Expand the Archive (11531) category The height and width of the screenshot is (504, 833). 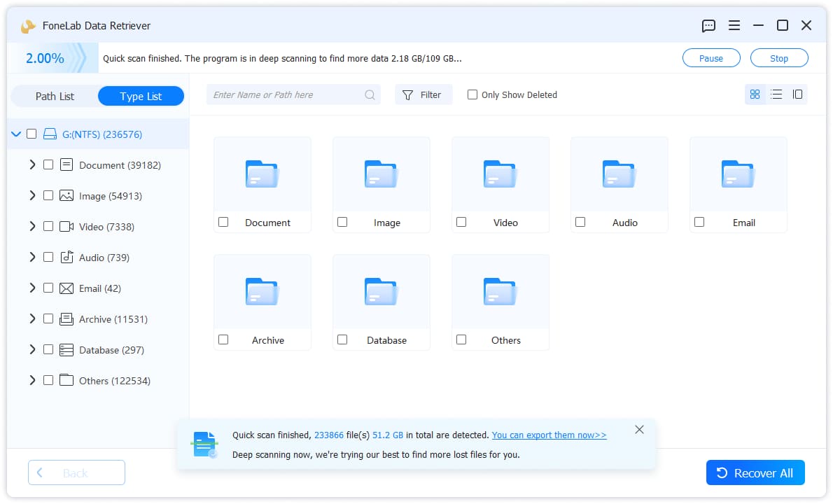[x=32, y=318]
